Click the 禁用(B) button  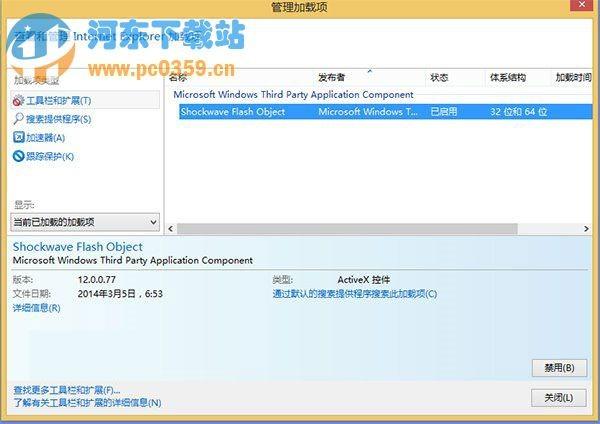559,368
